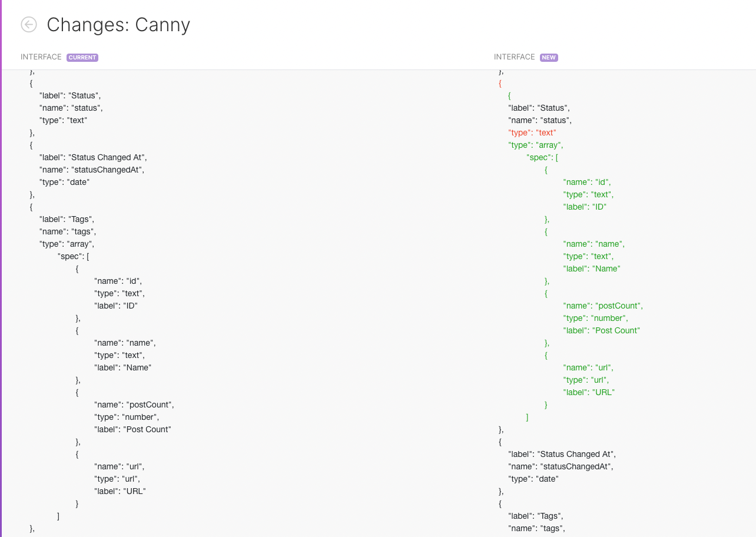Select "name": "tags" line in new interface
Viewport: 756px width, 537px height.
[x=537, y=528]
